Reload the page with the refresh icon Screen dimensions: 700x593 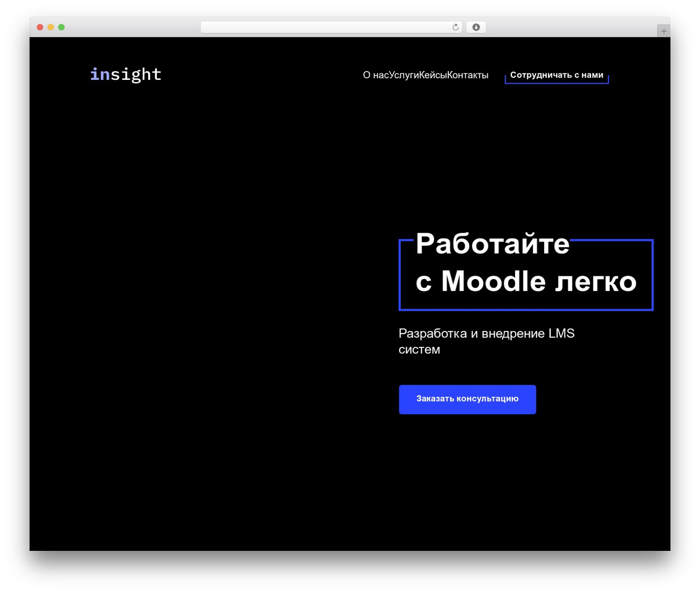(x=456, y=27)
